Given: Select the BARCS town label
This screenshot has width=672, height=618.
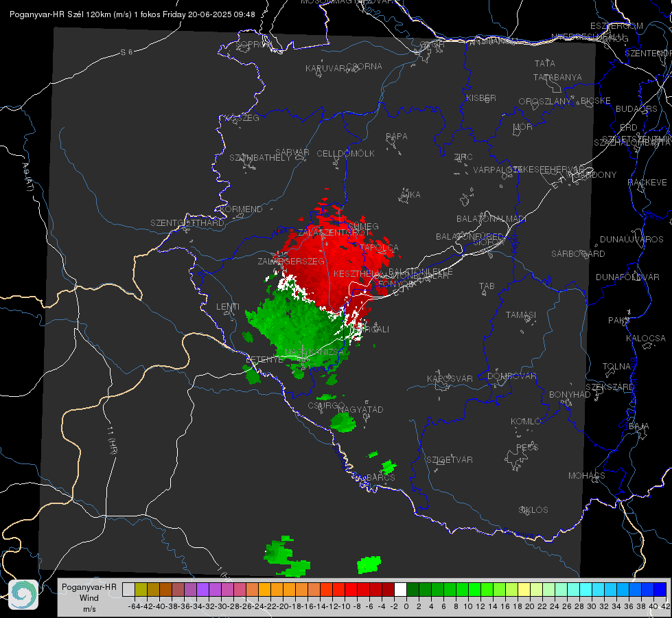Looking at the screenshot, I should pyautogui.click(x=380, y=478).
